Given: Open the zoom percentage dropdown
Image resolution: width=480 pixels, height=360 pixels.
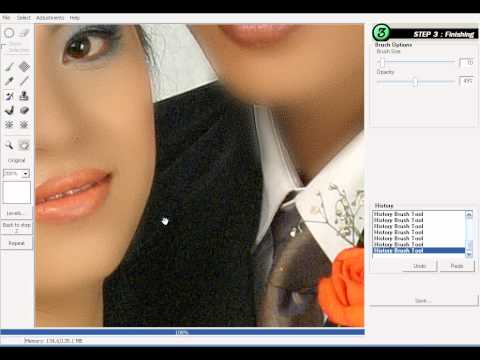Looking at the screenshot, I should (25, 174).
